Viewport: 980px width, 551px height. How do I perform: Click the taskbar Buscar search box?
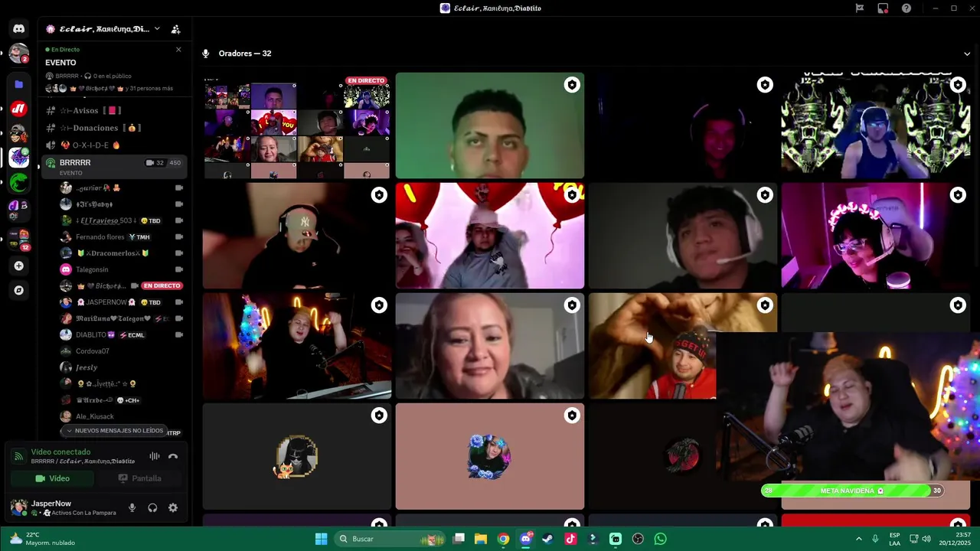391,539
